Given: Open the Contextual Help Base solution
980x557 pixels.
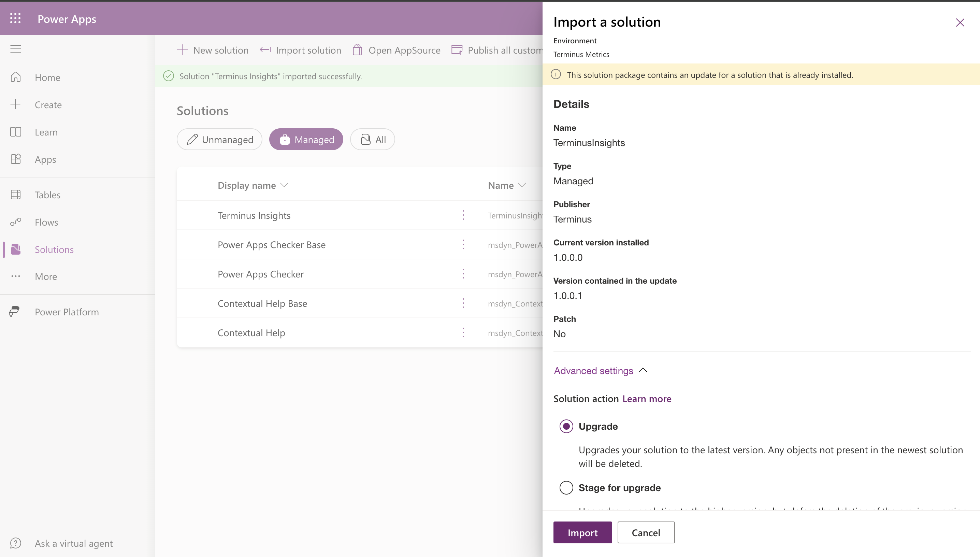Looking at the screenshot, I should 262,303.
